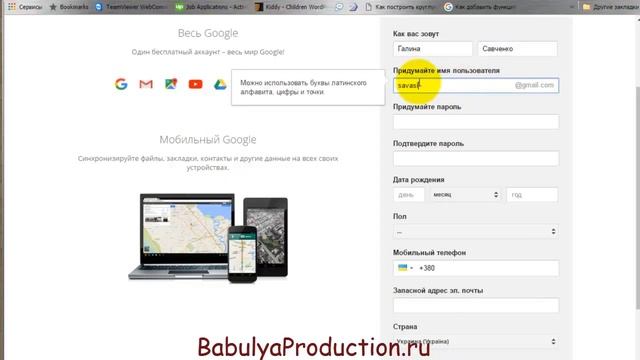Click the Google G logo icon
The height and width of the screenshot is (360, 640).
pos(121,84)
